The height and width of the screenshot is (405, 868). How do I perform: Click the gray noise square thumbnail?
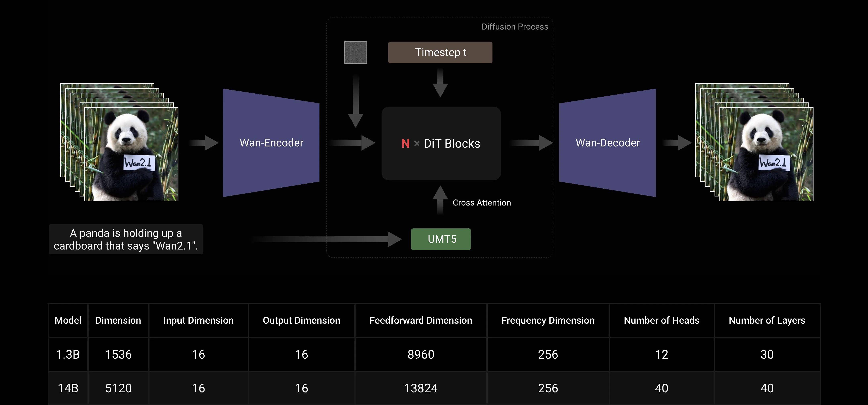(x=355, y=53)
